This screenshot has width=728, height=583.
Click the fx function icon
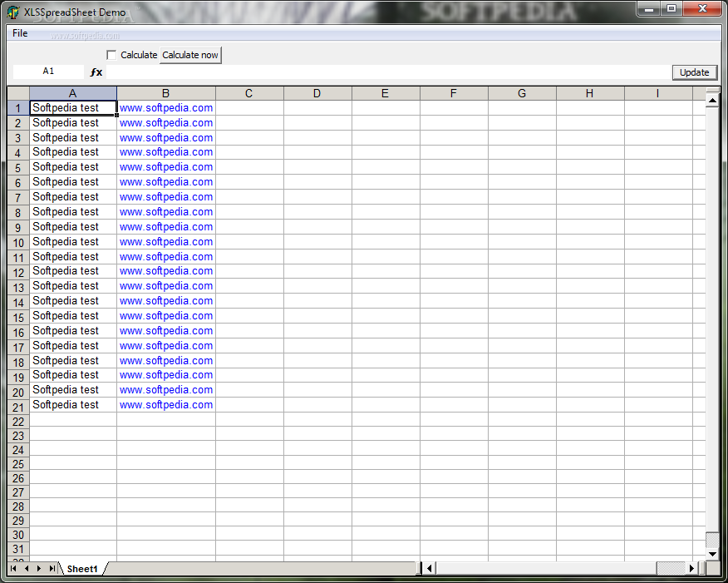96,72
